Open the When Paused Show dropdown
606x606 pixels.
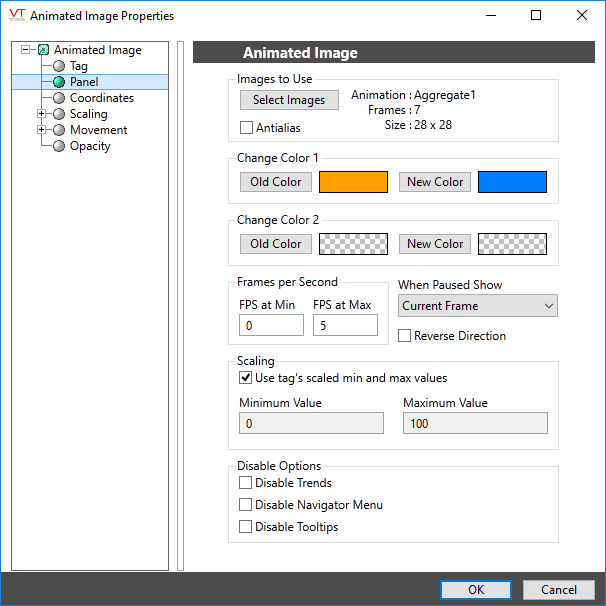tap(477, 306)
